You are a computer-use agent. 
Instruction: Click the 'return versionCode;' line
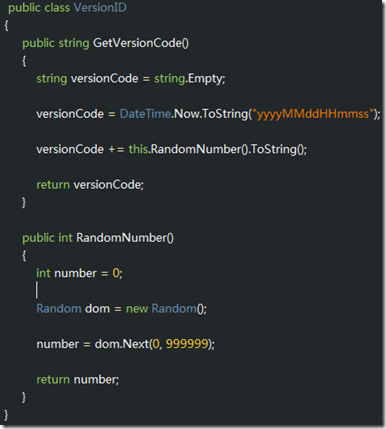pyautogui.click(x=90, y=184)
